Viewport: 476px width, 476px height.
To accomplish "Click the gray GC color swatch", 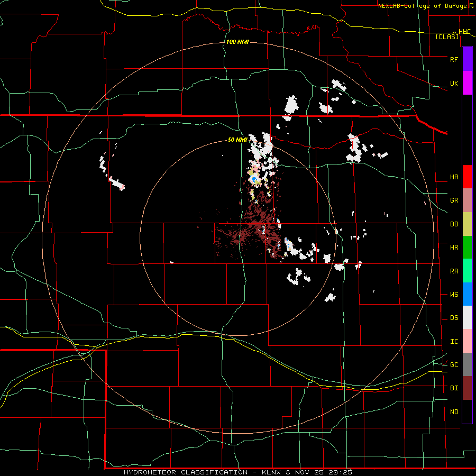I will coord(467,364).
